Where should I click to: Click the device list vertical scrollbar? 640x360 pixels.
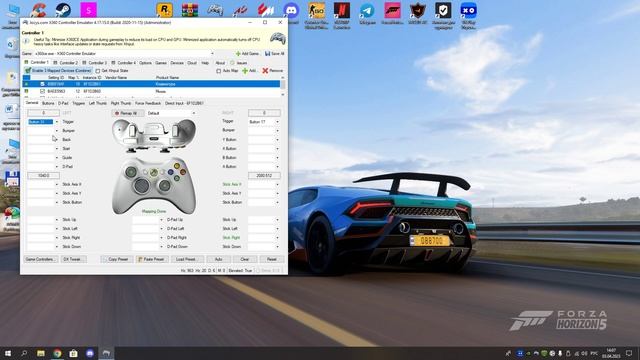tap(282, 86)
